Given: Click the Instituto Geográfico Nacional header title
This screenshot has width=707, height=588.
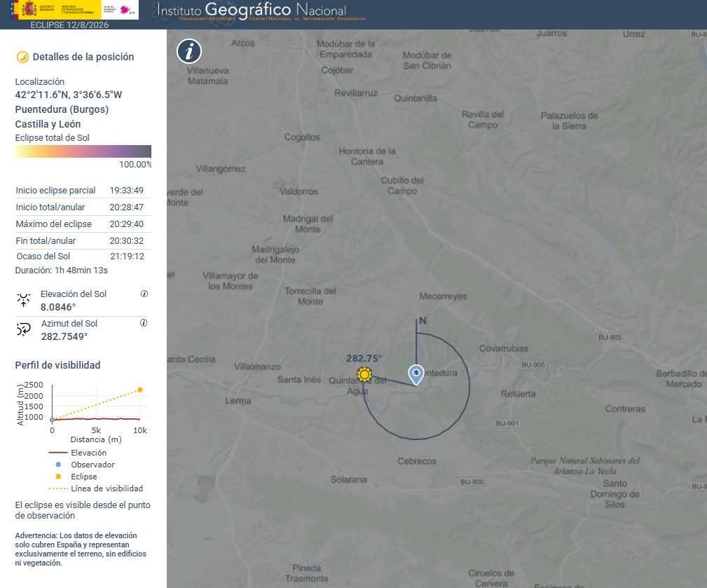Looking at the screenshot, I should point(251,11).
